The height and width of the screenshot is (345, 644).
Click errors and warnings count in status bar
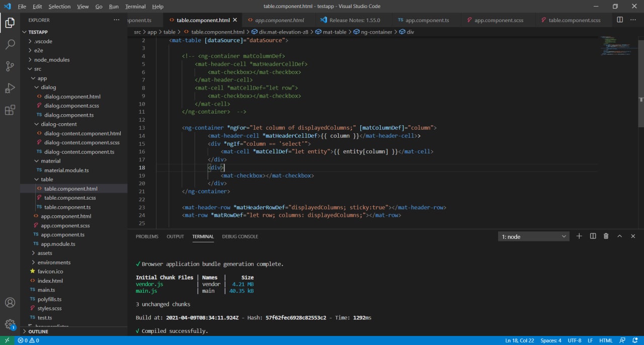(28, 340)
